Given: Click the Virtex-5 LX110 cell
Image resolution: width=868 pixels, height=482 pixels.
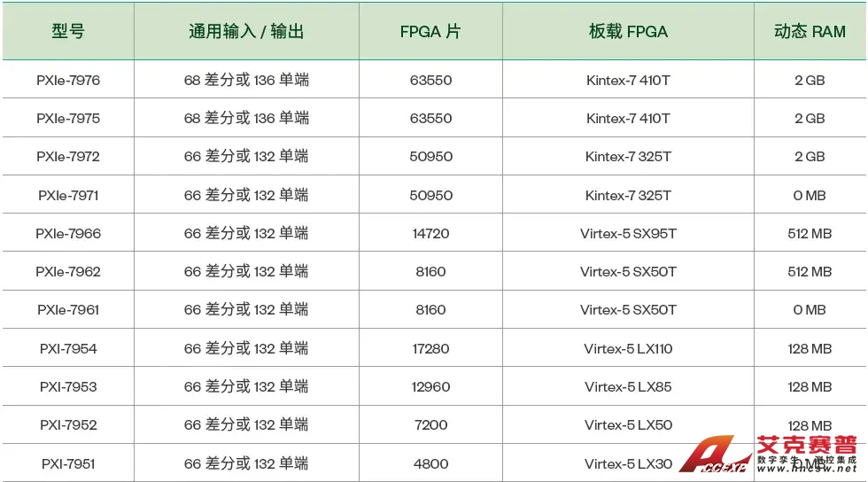Looking at the screenshot, I should tap(628, 349).
